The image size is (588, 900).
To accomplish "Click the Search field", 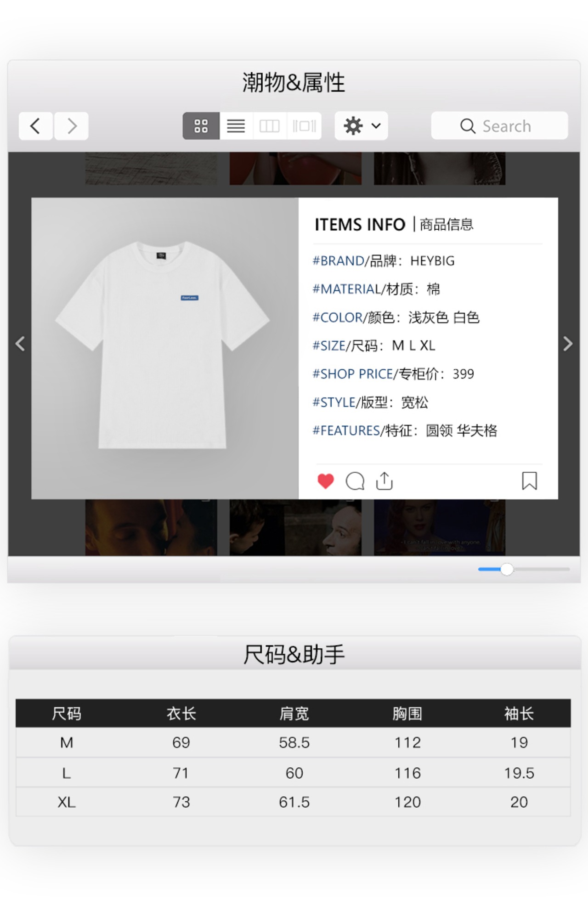I will tap(499, 125).
